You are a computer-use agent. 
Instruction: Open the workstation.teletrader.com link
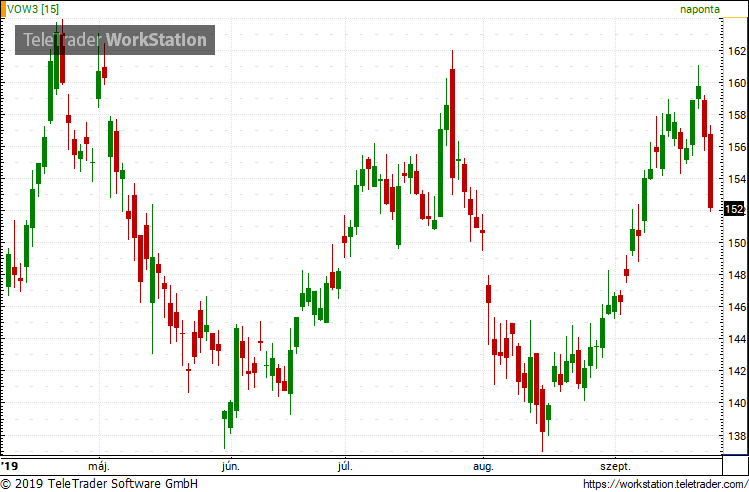point(665,484)
